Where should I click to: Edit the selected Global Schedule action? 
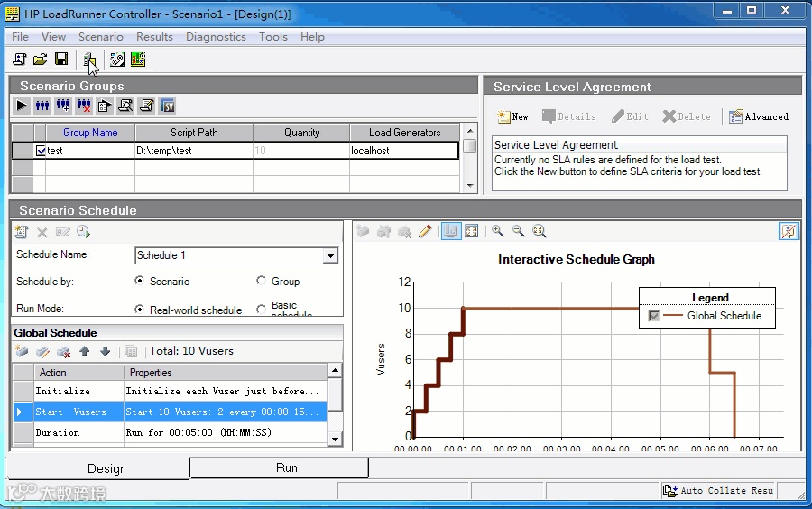pos(42,352)
